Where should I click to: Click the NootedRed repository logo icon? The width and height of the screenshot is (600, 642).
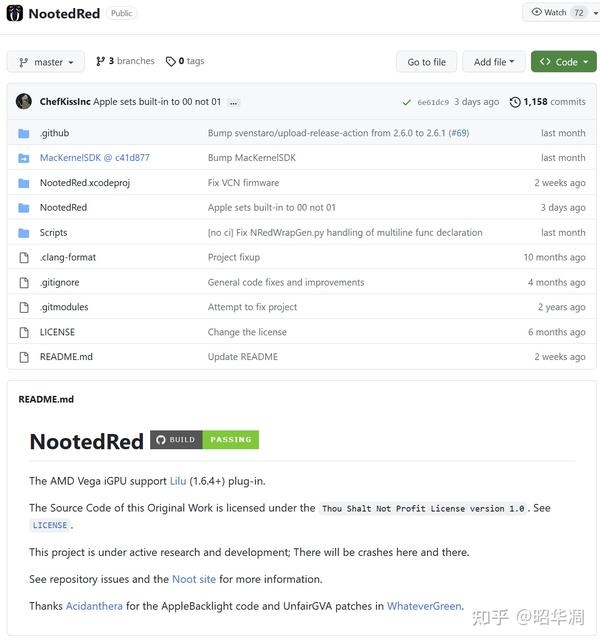(15, 13)
